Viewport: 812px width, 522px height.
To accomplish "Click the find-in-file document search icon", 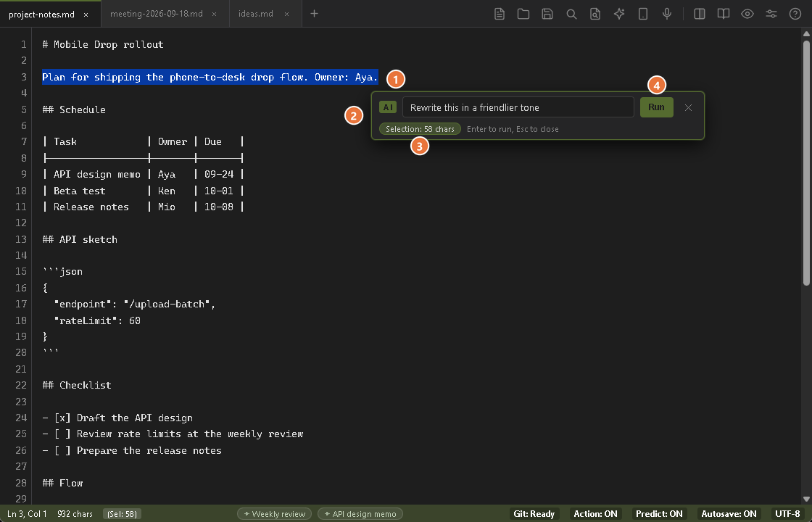I will click(595, 14).
